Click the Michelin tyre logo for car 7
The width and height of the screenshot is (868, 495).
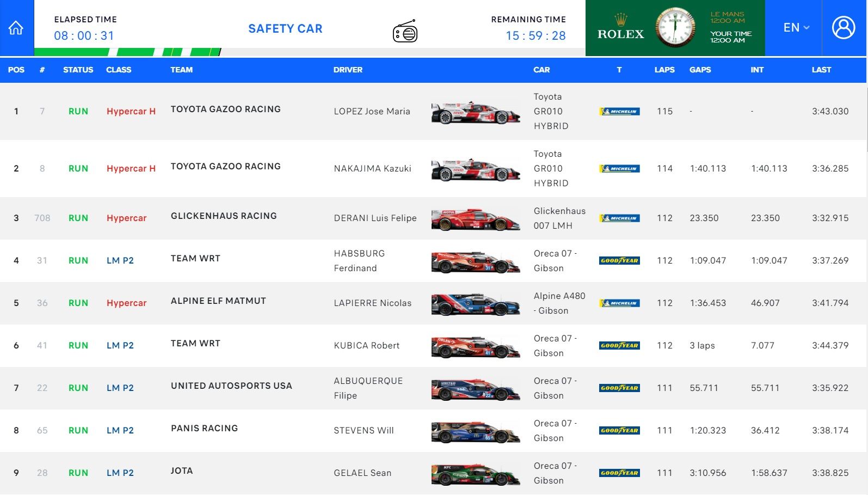tap(619, 112)
